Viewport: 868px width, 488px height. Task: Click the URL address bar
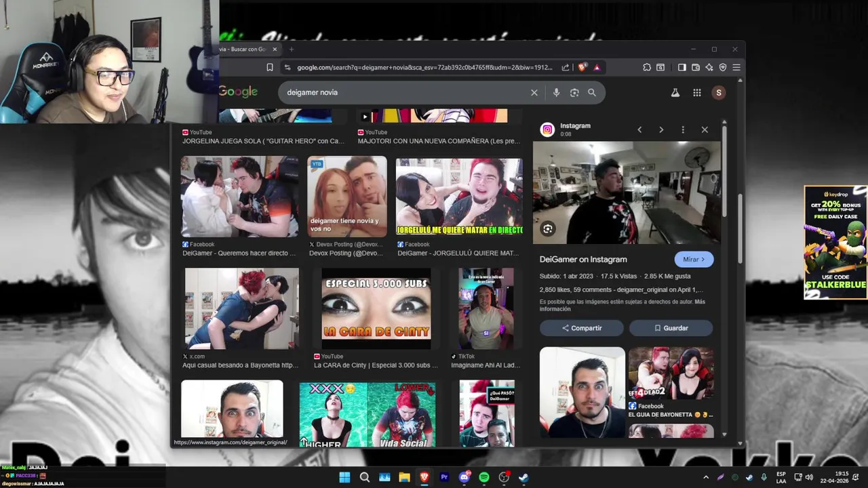point(424,67)
